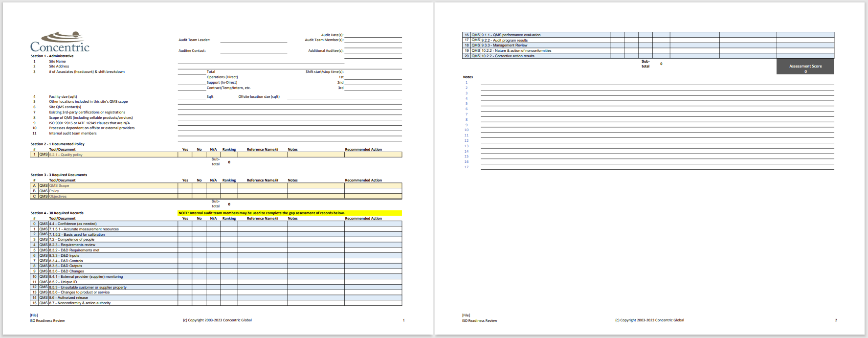868x338 pixels.
Task: Click the 'Support (In-Direct)' label
Action: click(x=222, y=83)
